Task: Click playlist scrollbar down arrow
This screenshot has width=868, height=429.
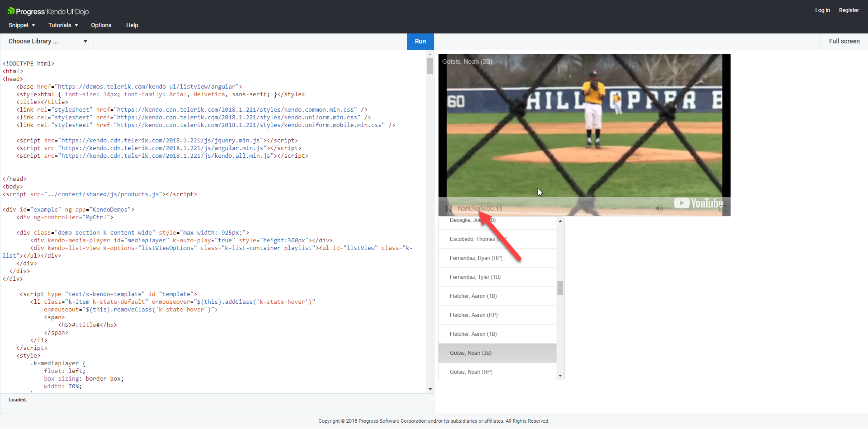Action: 560,376
